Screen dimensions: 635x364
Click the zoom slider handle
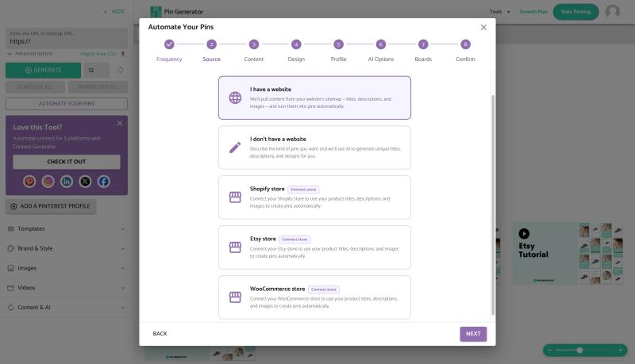point(579,351)
